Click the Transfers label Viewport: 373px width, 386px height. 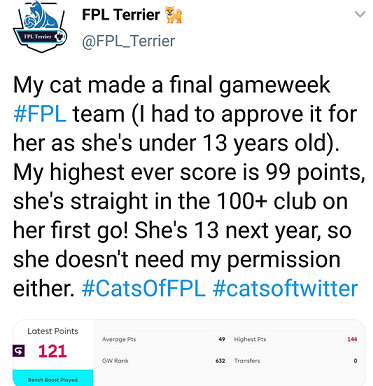click(247, 361)
